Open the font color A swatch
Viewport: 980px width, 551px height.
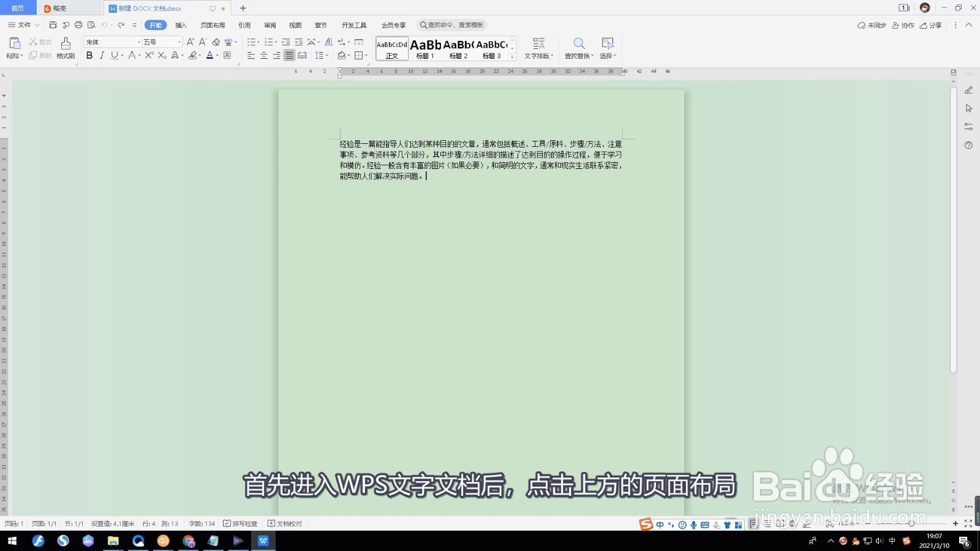point(209,55)
